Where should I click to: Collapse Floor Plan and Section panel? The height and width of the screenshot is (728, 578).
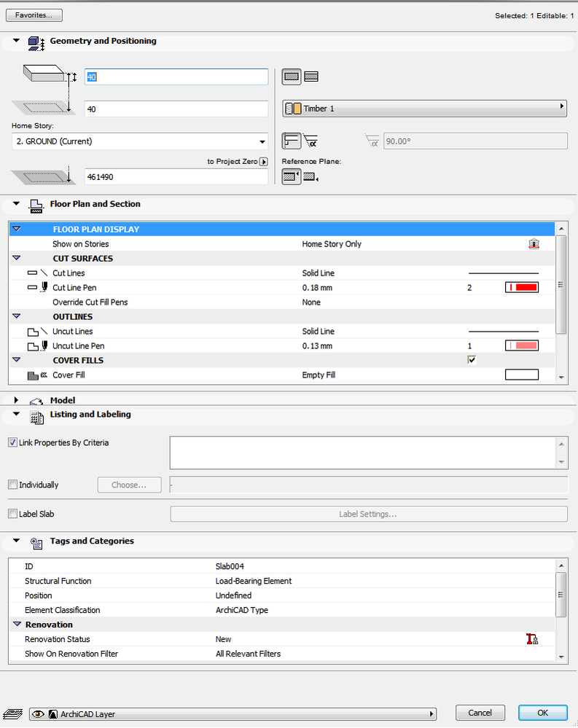[16, 203]
